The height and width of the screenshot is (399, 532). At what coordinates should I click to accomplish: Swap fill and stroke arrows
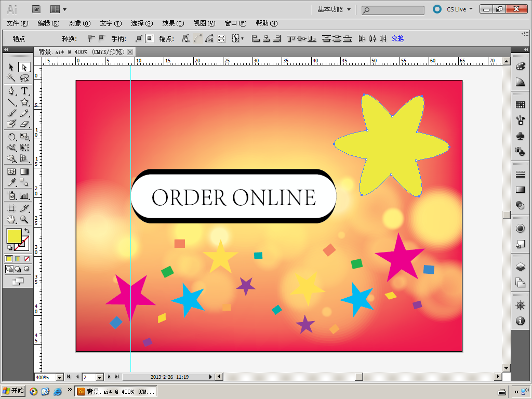coord(27,230)
